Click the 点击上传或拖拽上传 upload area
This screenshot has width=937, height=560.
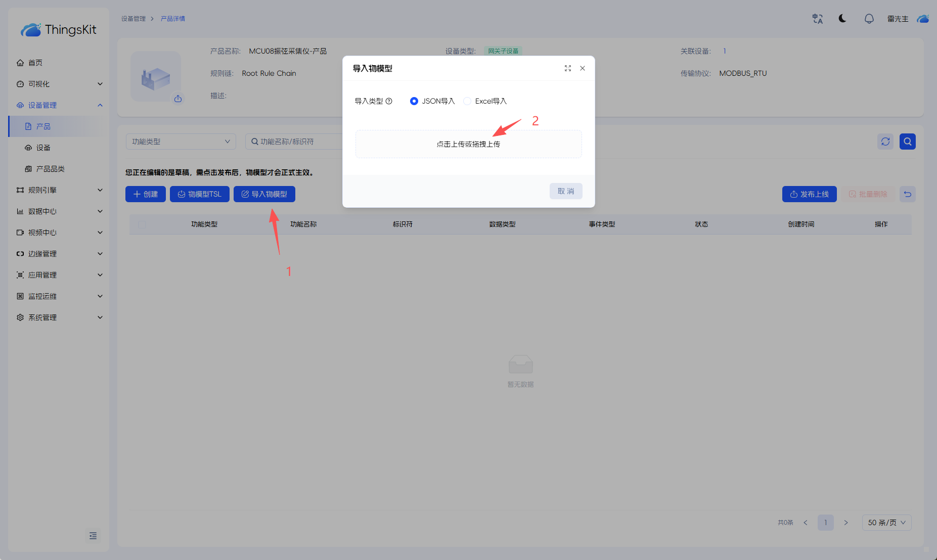click(468, 144)
